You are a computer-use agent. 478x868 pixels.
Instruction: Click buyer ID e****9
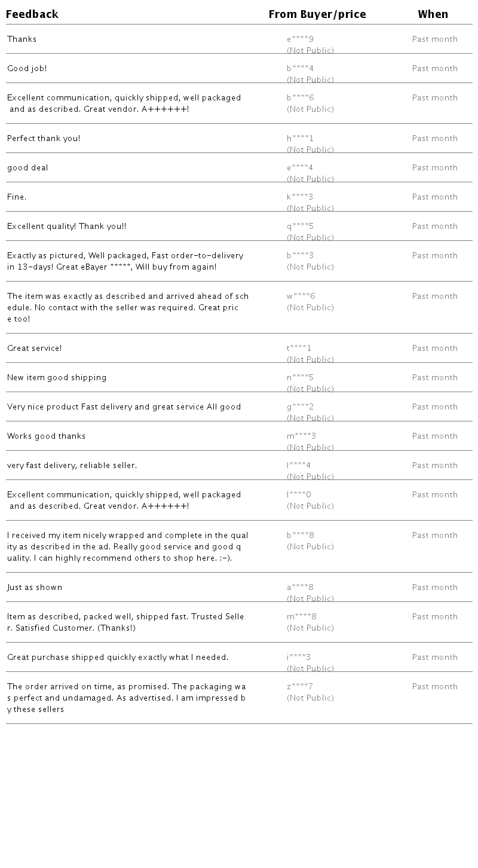tap(300, 39)
